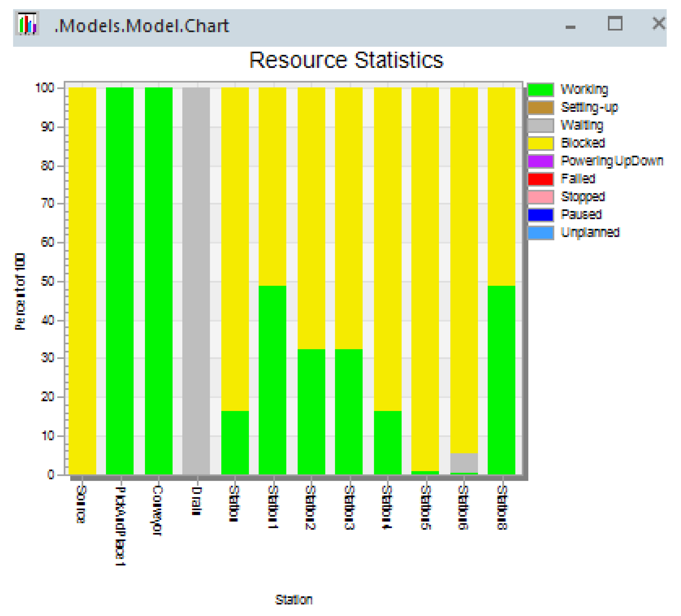This screenshot has height=616, width=681.
Task: Click the green working segment of Station1
Action: tap(272, 380)
